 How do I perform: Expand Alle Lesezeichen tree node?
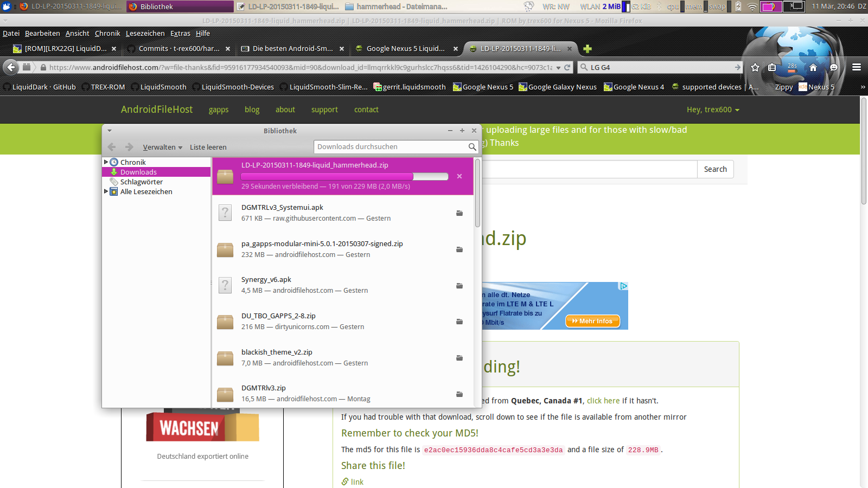pos(106,191)
